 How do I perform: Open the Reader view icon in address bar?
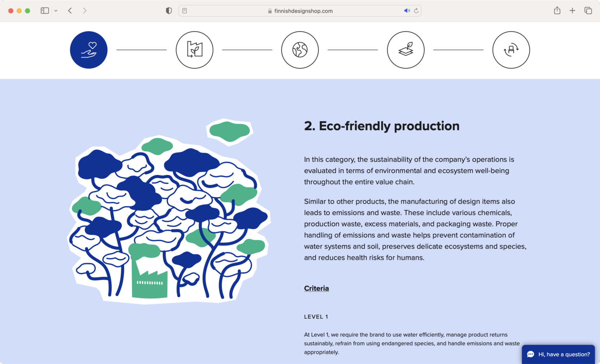[x=185, y=11]
